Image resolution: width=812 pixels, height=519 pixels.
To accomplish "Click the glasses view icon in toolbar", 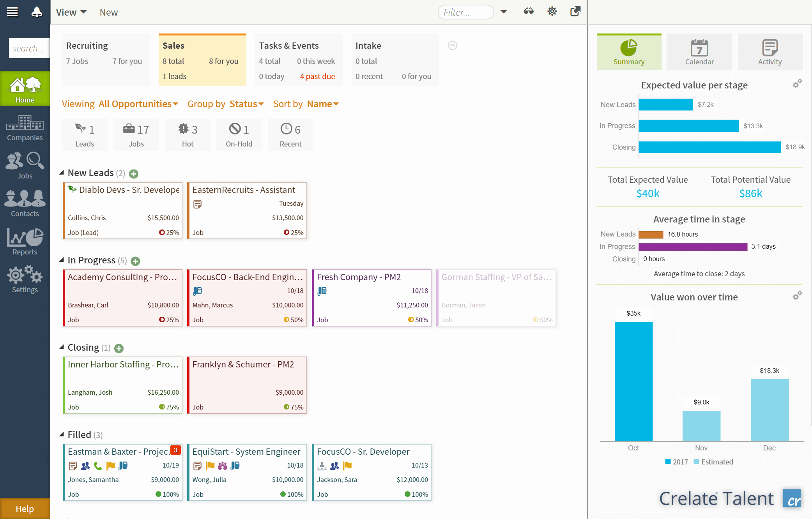I will pyautogui.click(x=529, y=11).
